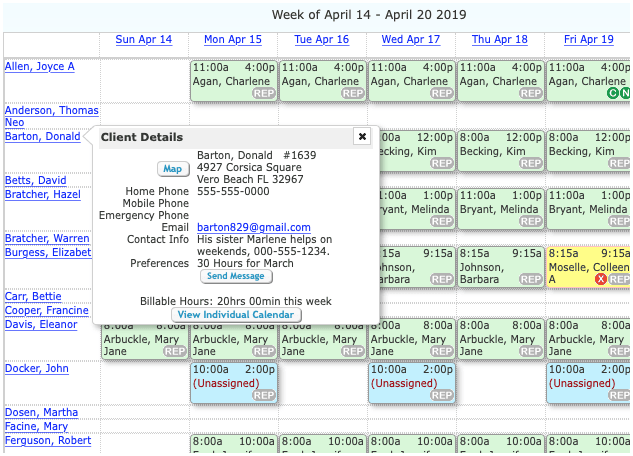
Task: Go to Mon Apr 15 day view
Action: [233, 40]
